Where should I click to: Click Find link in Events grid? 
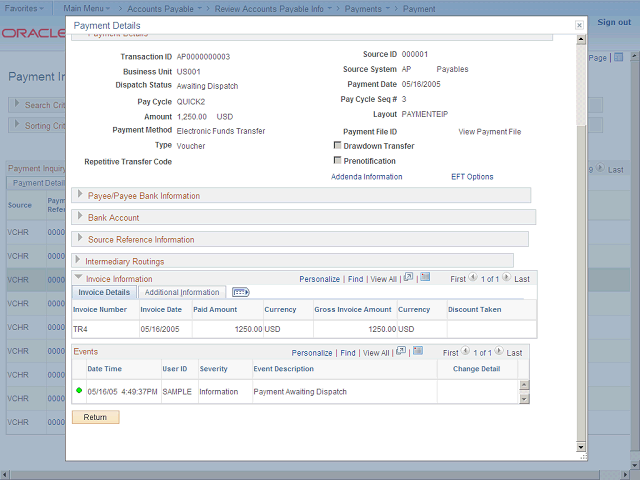348,353
